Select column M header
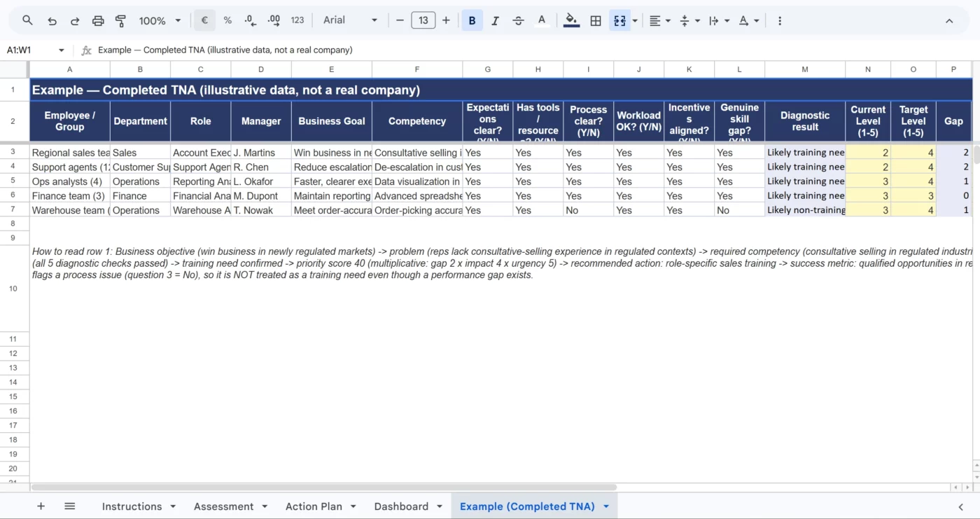 pos(805,69)
